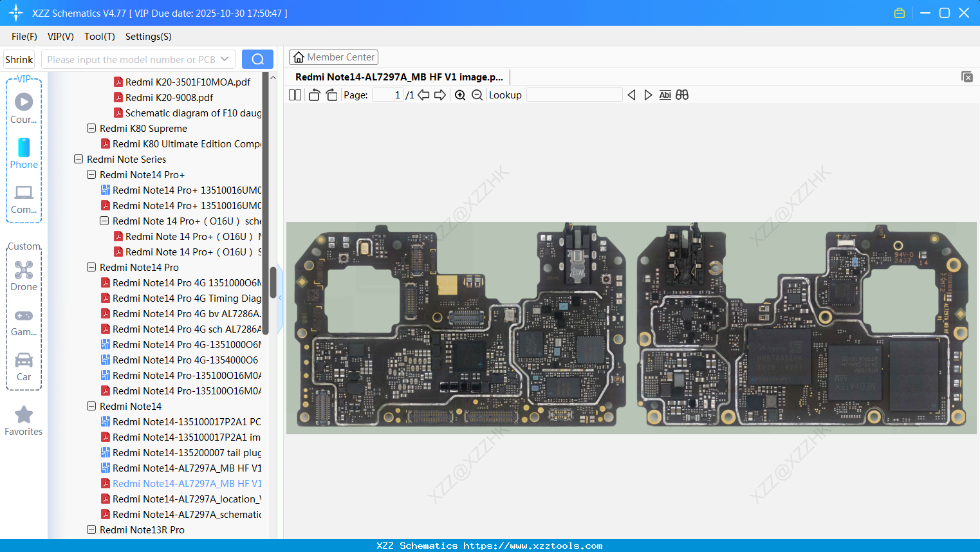The image size is (980, 552).
Task: Open the Drone schematics category
Action: coord(24,275)
